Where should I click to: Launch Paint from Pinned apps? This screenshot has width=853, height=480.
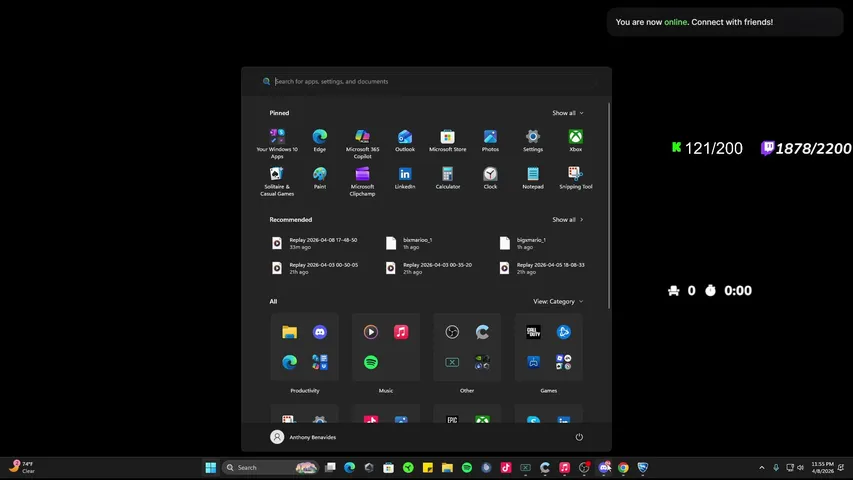tap(320, 178)
